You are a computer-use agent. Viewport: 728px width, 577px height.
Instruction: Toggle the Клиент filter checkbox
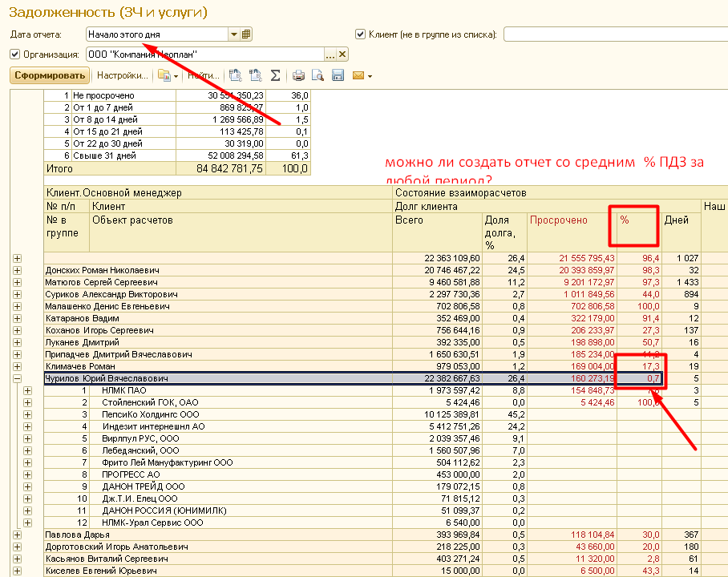[x=360, y=34]
